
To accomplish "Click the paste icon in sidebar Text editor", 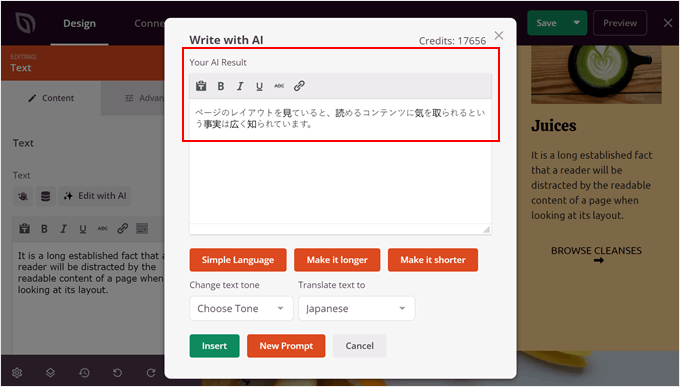I will click(24, 229).
